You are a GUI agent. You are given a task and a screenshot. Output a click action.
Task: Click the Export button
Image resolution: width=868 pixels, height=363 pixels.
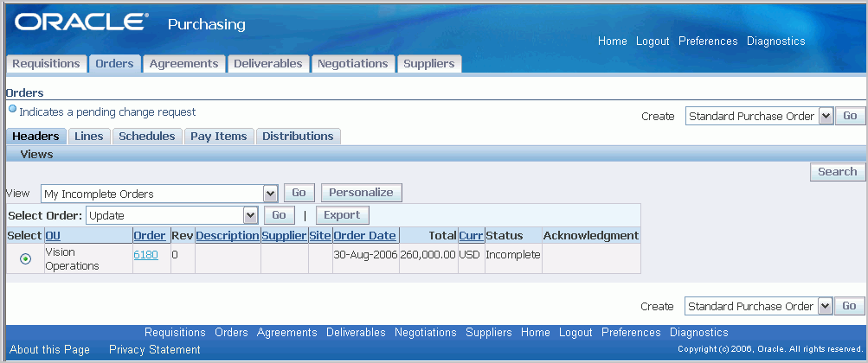[x=342, y=215]
